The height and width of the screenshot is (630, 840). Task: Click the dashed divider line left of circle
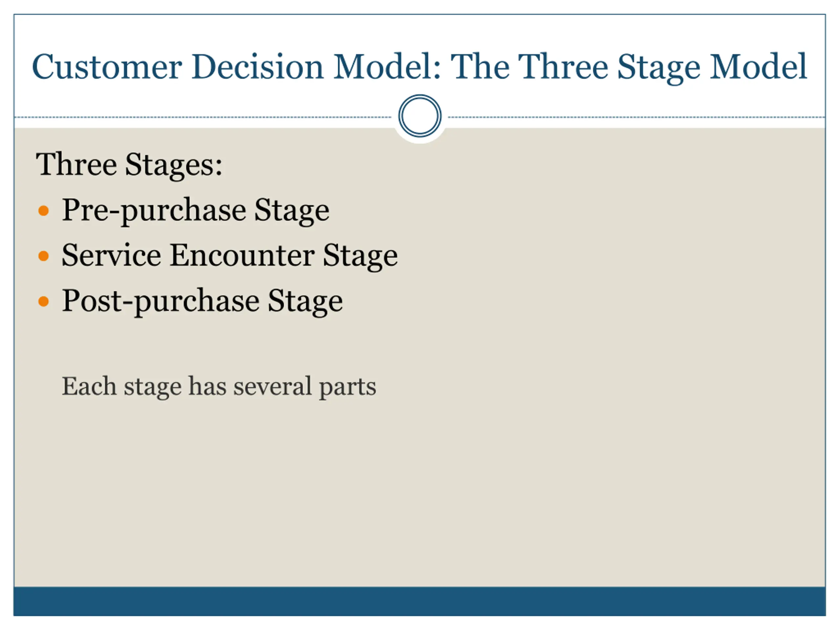click(203, 117)
